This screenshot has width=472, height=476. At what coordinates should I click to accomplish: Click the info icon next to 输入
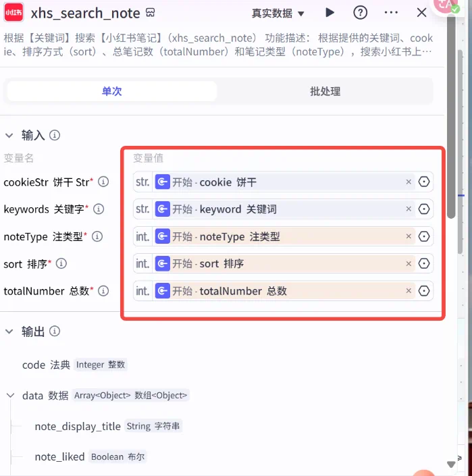click(55, 135)
